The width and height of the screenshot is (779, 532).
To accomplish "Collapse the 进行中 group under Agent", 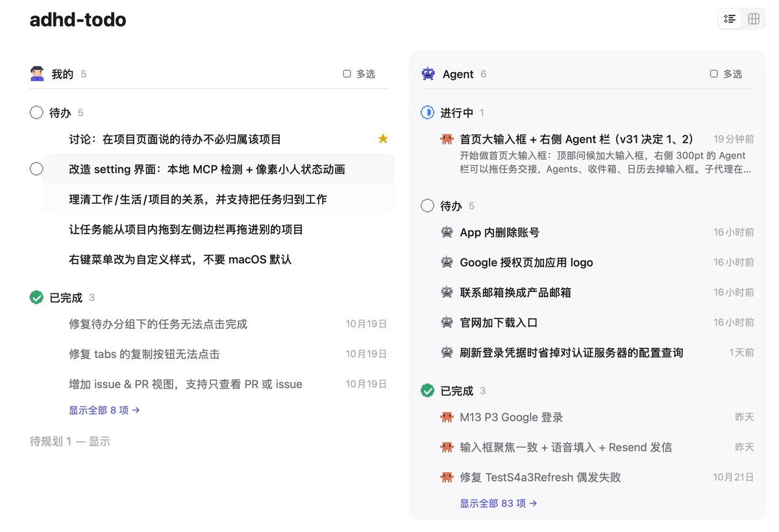I will click(x=457, y=113).
